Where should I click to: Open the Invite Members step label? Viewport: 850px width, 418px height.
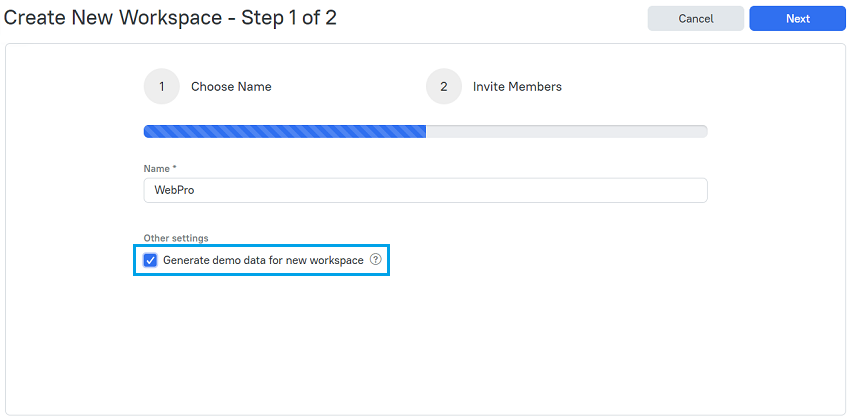(x=517, y=87)
